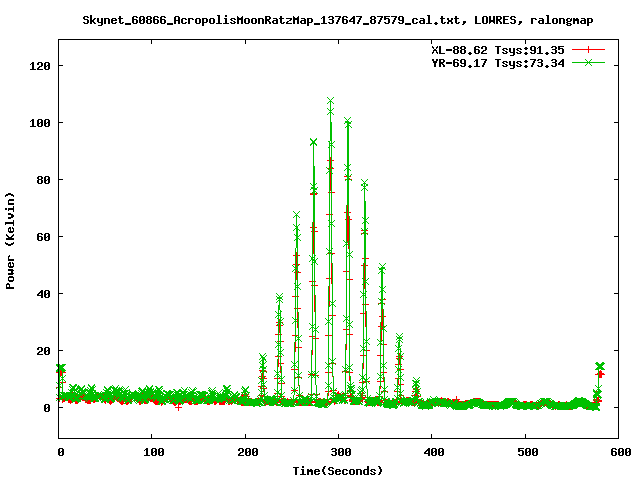Click the x-axis tick label 400

[x=434, y=452]
